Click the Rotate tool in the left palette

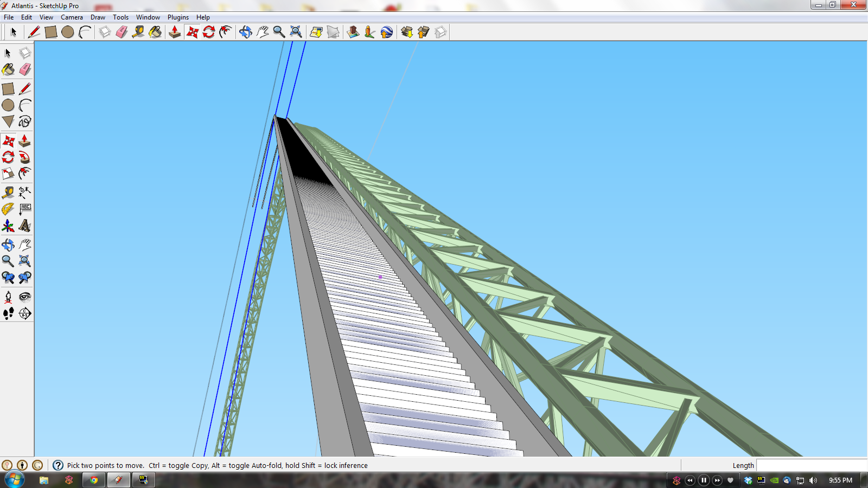pos(8,157)
